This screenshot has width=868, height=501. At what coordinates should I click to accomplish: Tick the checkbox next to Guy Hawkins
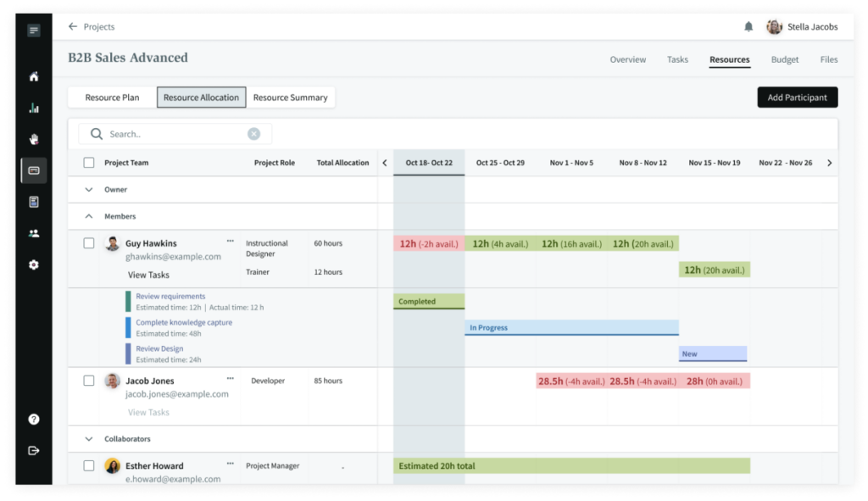89,243
